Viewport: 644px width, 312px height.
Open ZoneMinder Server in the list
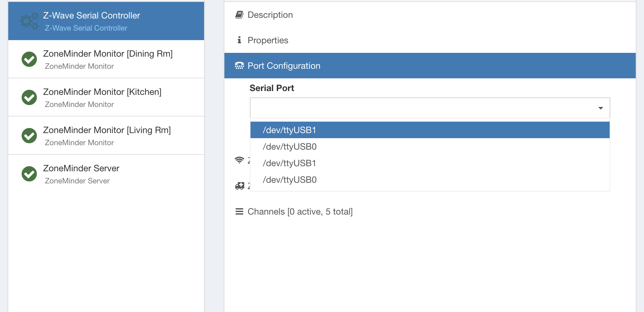(81, 168)
